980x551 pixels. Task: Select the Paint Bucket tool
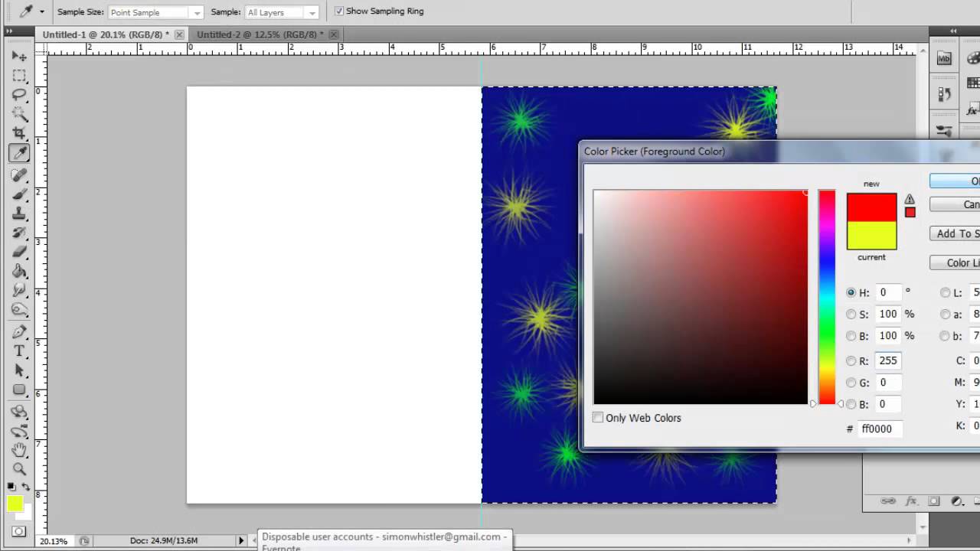(19, 271)
